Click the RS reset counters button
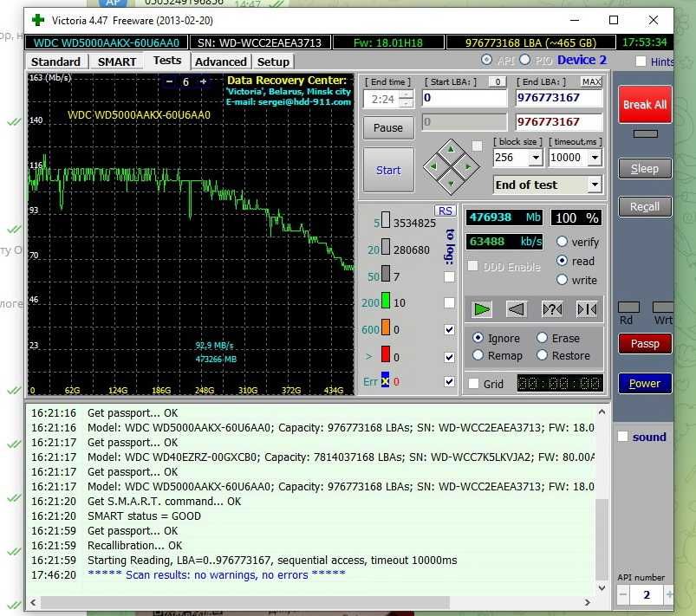Image resolution: width=696 pixels, height=616 pixels. 445,211
